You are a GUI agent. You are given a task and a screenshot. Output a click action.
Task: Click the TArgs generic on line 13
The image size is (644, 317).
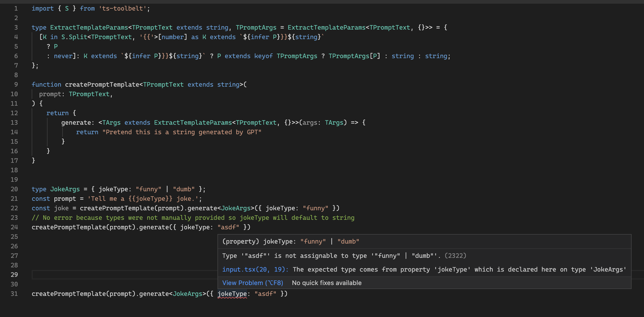click(111, 123)
